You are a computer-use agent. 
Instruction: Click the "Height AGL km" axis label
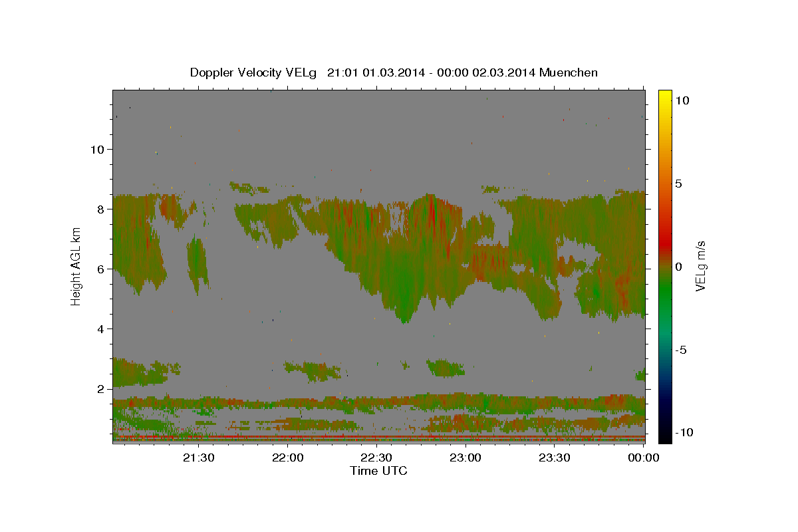click(x=76, y=266)
